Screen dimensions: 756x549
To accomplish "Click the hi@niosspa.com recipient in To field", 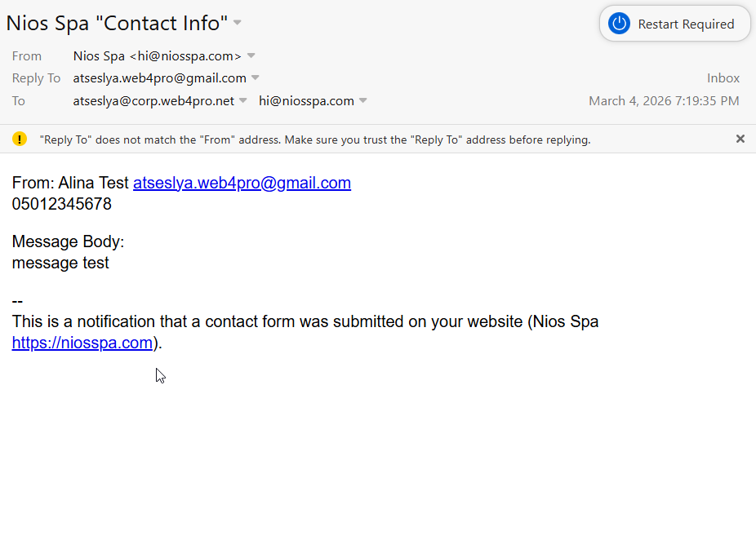I will pos(306,101).
